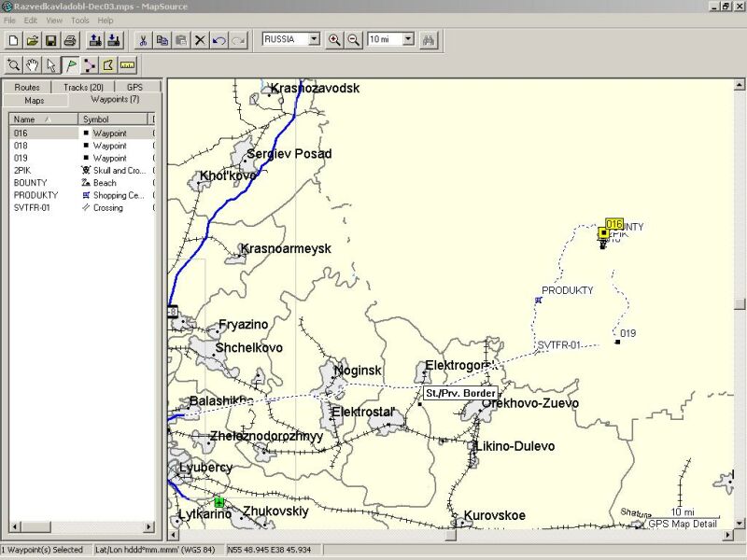Delete selected item with the X icon

pos(200,40)
